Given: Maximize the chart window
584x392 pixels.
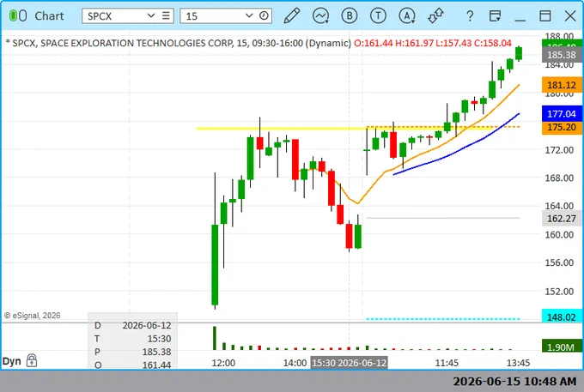Looking at the screenshot, I should pos(545,16).
